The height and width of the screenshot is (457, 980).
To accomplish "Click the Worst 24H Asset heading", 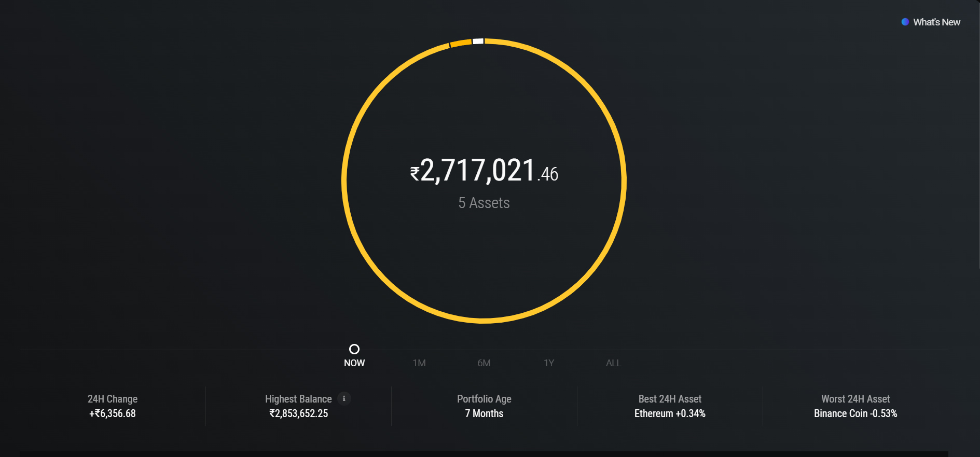I will tap(855, 399).
